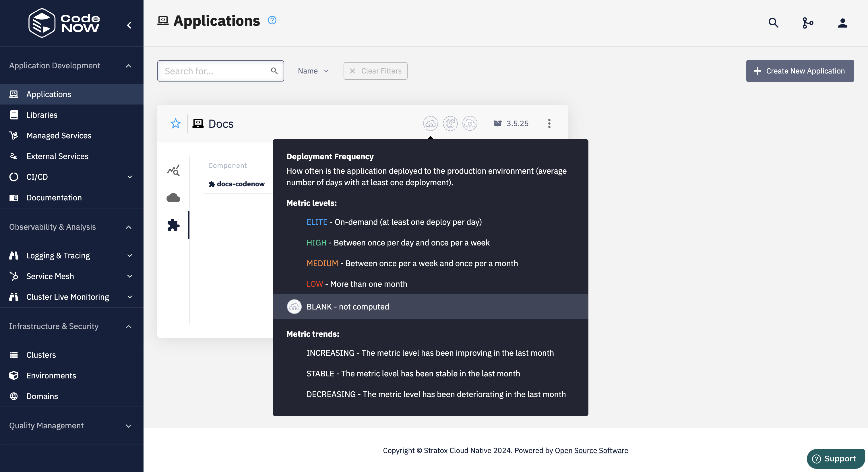Click the third cloud metric icon

[x=470, y=123]
